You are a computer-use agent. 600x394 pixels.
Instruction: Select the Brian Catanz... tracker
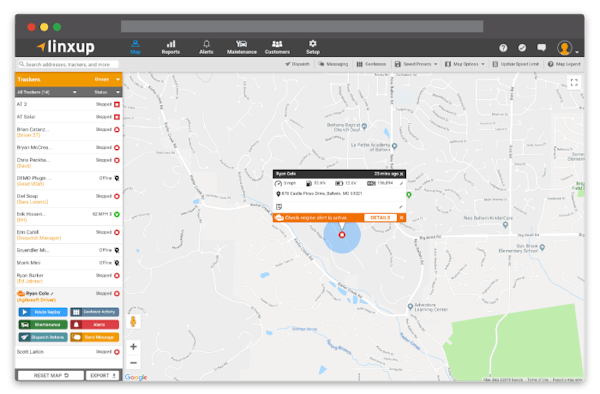(x=69, y=132)
